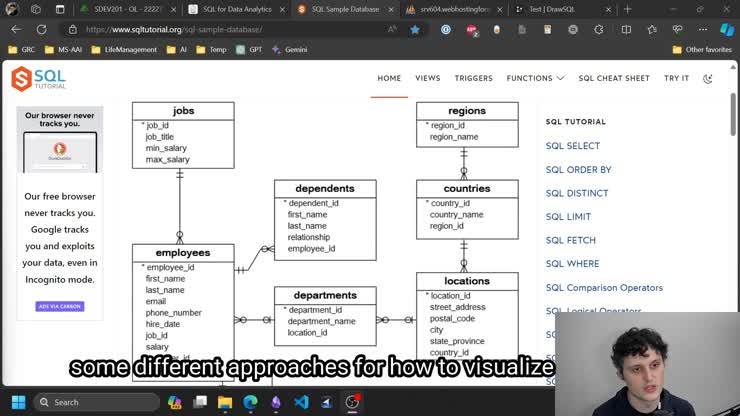Open SQL Comparison Operators link
Screen dimensions: 740x416
coord(604,288)
